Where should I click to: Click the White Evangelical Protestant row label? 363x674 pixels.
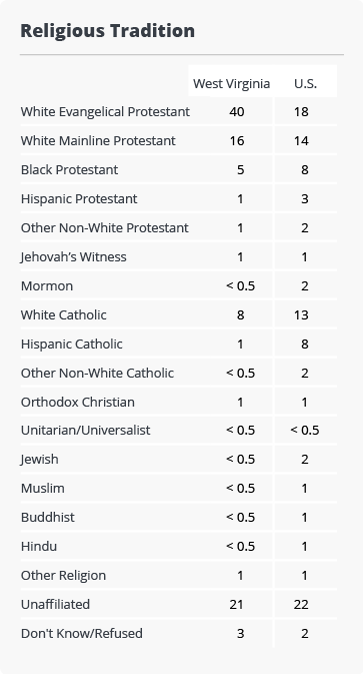pos(105,112)
